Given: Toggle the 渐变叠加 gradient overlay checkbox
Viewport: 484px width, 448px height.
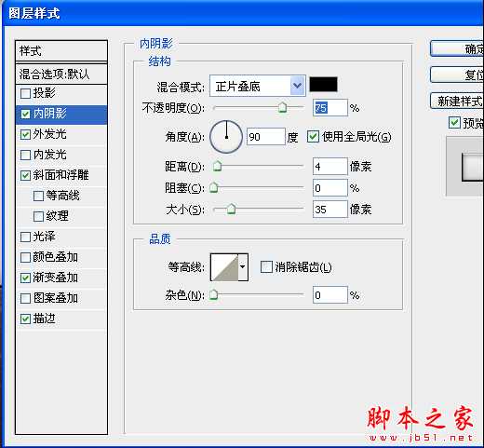Looking at the screenshot, I should [25, 278].
